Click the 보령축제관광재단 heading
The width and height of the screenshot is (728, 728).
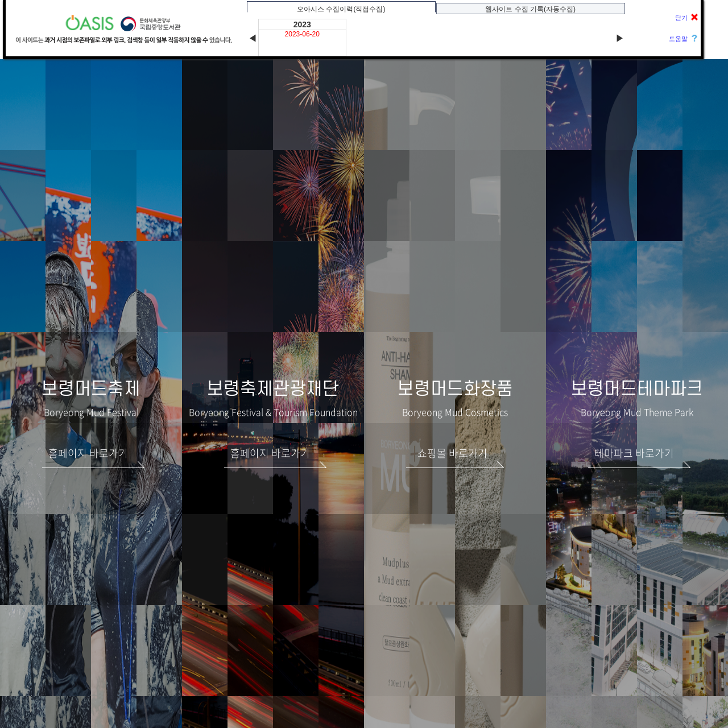point(273,388)
